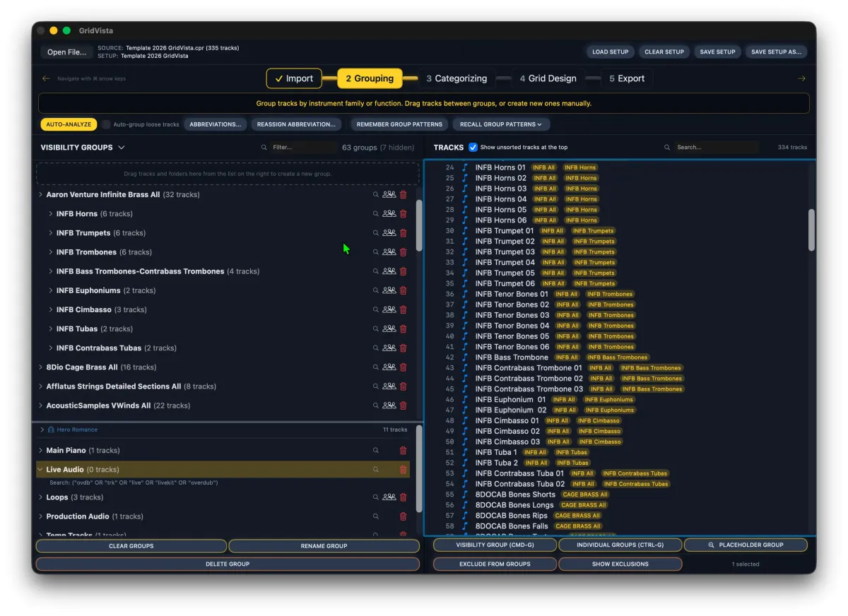Click the people icon on INFB Trombones row
The image size is (848, 616).
(x=389, y=252)
